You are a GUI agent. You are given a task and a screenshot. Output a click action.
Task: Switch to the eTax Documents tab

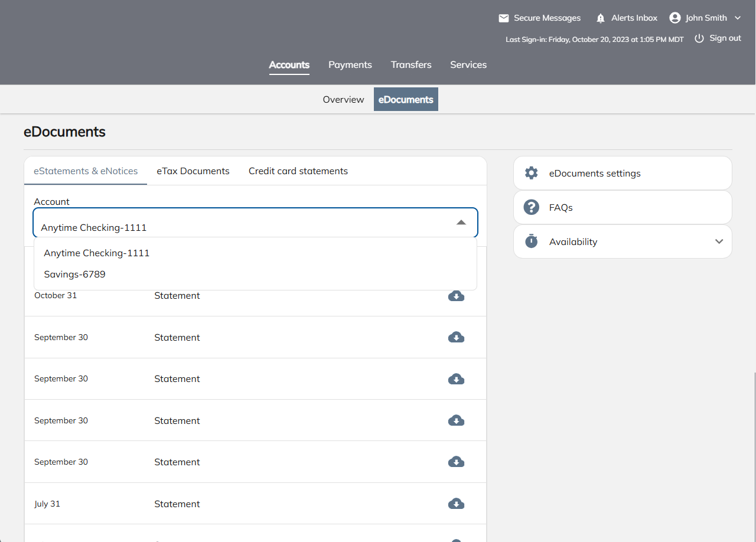click(193, 171)
